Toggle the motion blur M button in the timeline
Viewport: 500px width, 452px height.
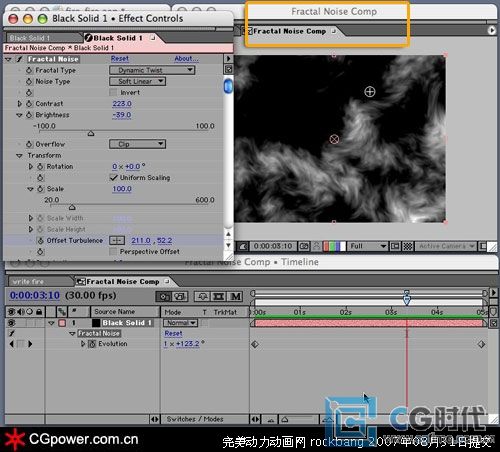235,296
